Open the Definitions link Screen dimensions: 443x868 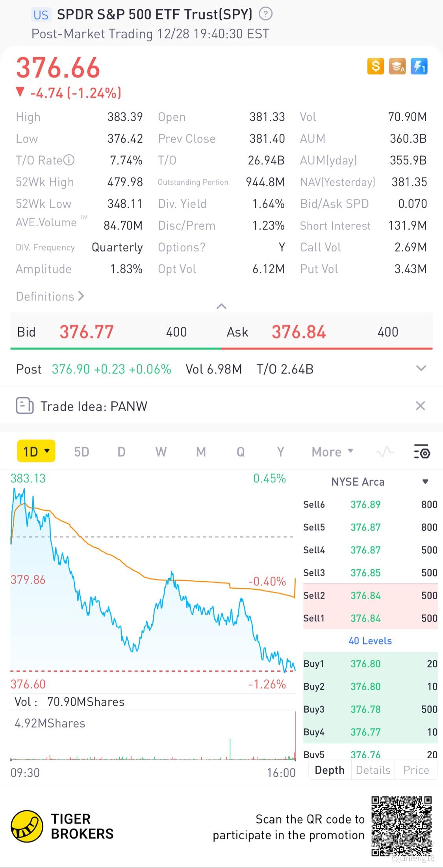tap(50, 296)
